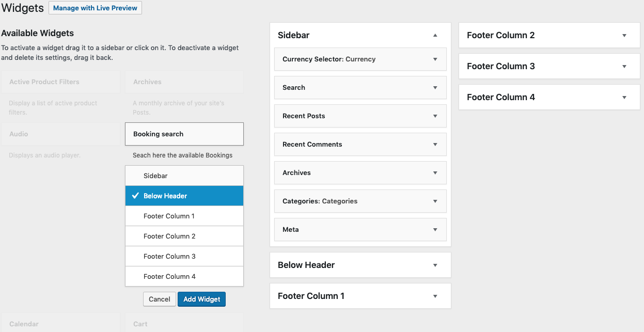
Task: Choose Footer Column 4 for Booking search
Action: [184, 276]
